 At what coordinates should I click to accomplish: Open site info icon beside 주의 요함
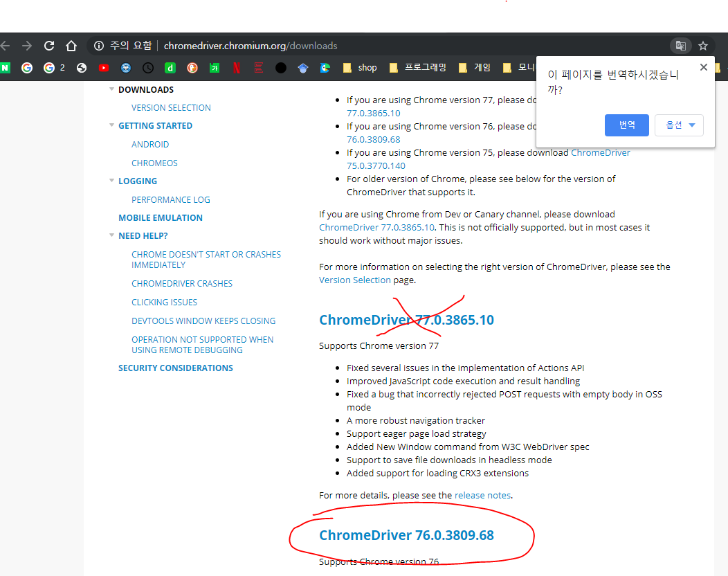tap(99, 46)
